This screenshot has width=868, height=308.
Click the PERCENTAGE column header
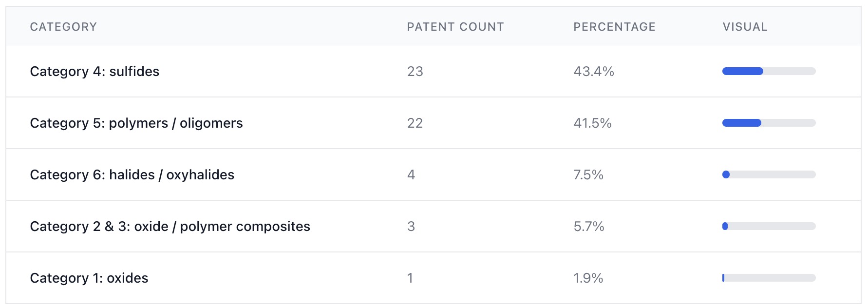tap(614, 27)
